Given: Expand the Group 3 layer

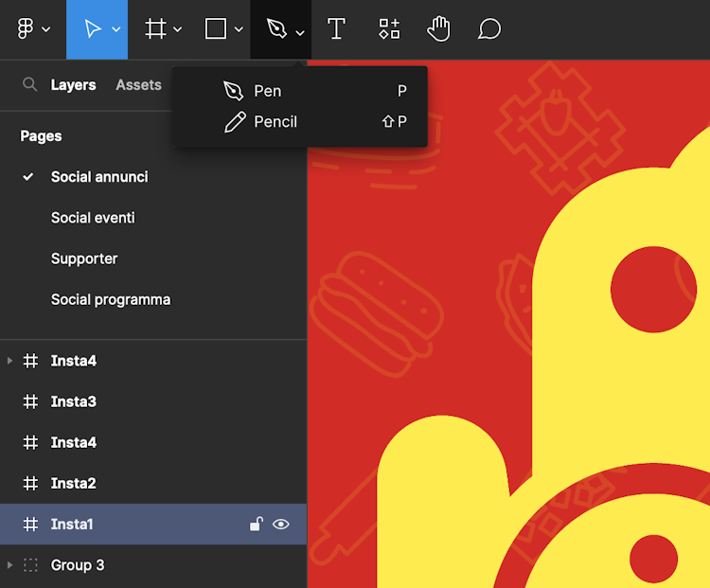Looking at the screenshot, I should click(x=9, y=565).
